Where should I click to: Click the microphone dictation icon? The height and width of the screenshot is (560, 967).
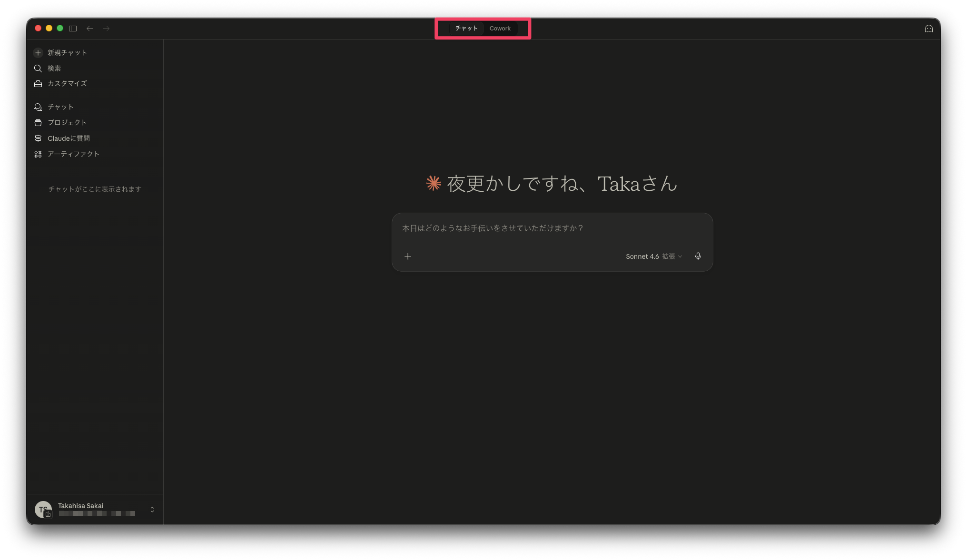click(698, 256)
